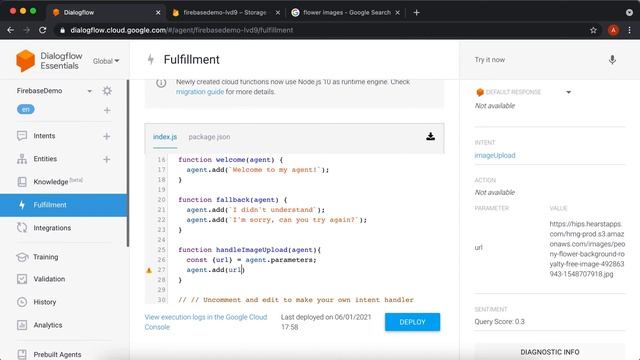
Task: Open Integrations in the sidebar
Action: tap(52, 228)
